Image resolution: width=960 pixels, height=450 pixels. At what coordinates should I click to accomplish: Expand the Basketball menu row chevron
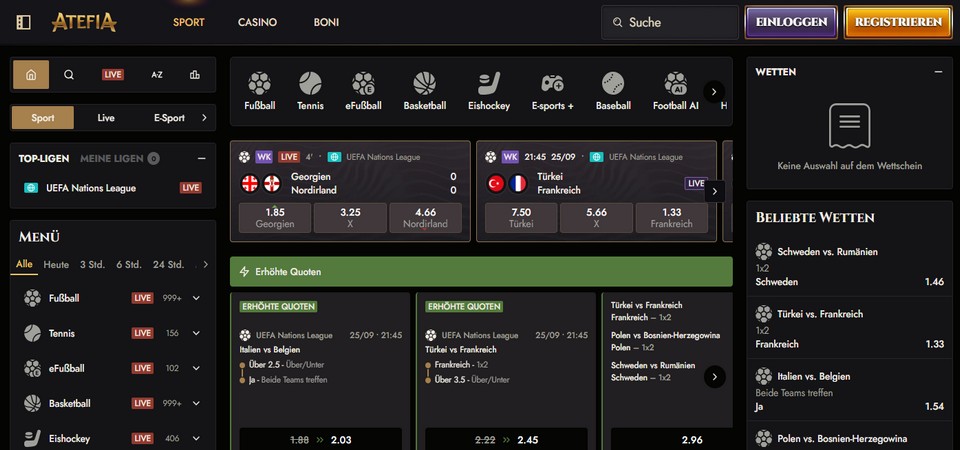click(x=196, y=403)
